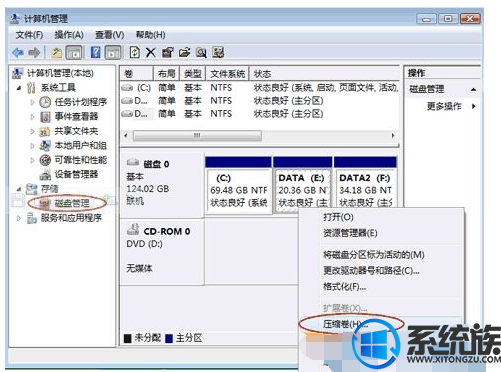Viewport: 501px width, 372px height.
Task: Click the Delete X toolbar icon
Action: (151, 52)
